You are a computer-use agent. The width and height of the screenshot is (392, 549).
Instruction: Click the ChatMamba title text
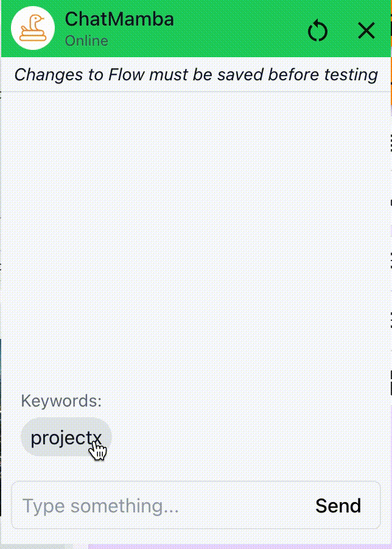tap(119, 19)
